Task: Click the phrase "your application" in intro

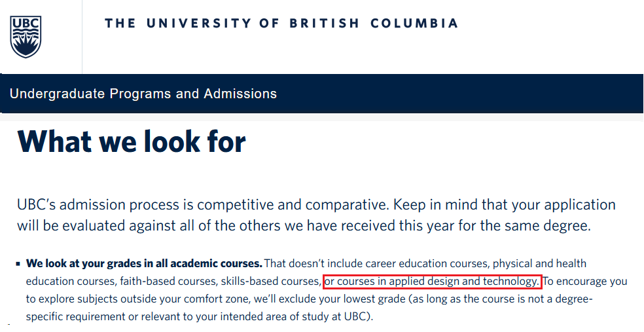Action: click(x=565, y=204)
